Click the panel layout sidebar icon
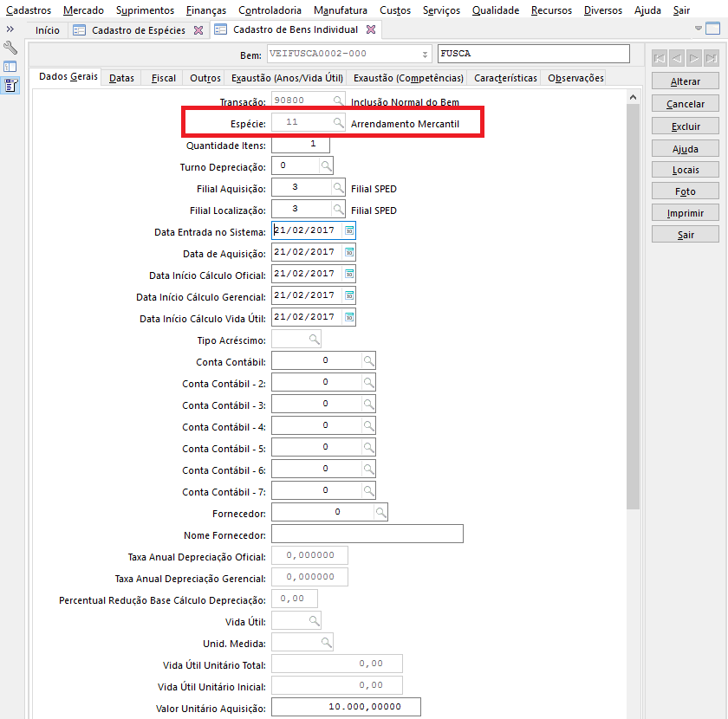The width and height of the screenshot is (728, 719). tap(10, 67)
